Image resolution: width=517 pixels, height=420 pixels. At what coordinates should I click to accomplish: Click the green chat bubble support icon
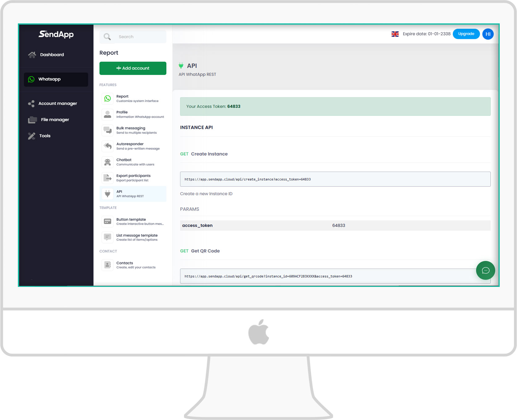(x=485, y=271)
